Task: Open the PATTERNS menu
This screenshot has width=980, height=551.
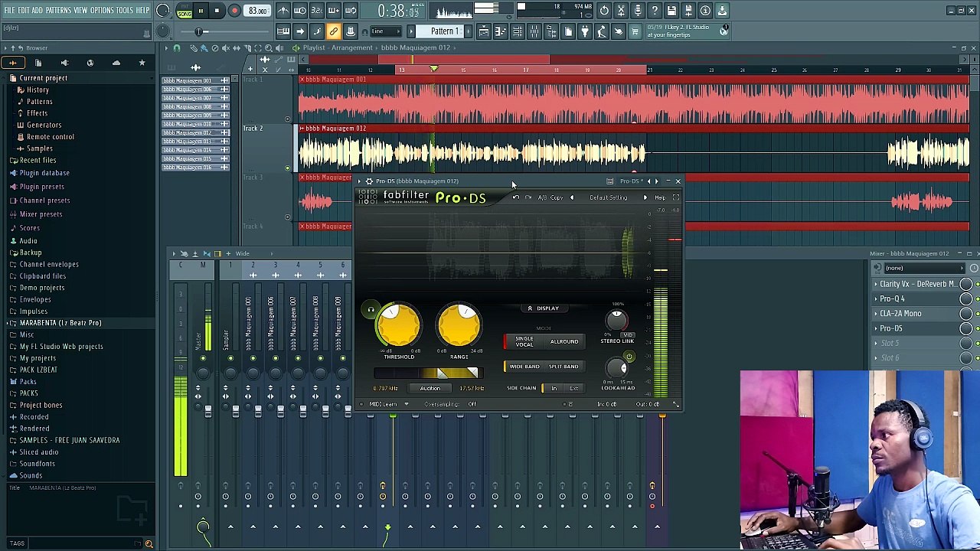Action: (x=58, y=10)
